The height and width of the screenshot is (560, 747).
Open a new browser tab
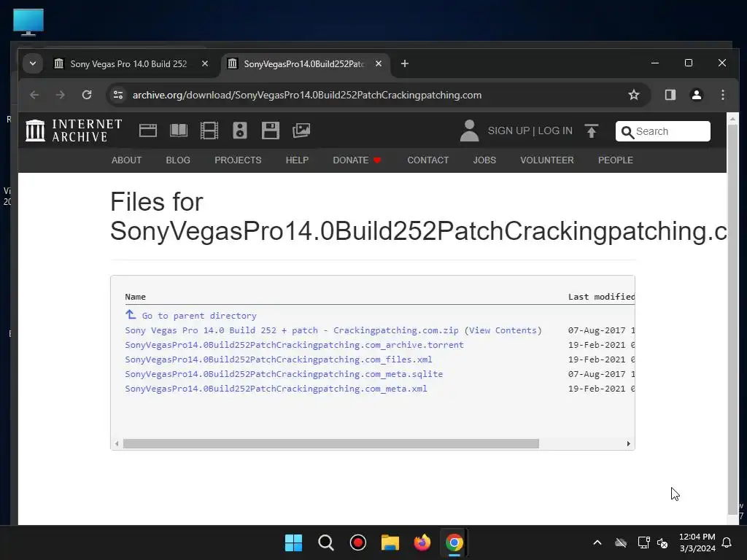(x=404, y=63)
